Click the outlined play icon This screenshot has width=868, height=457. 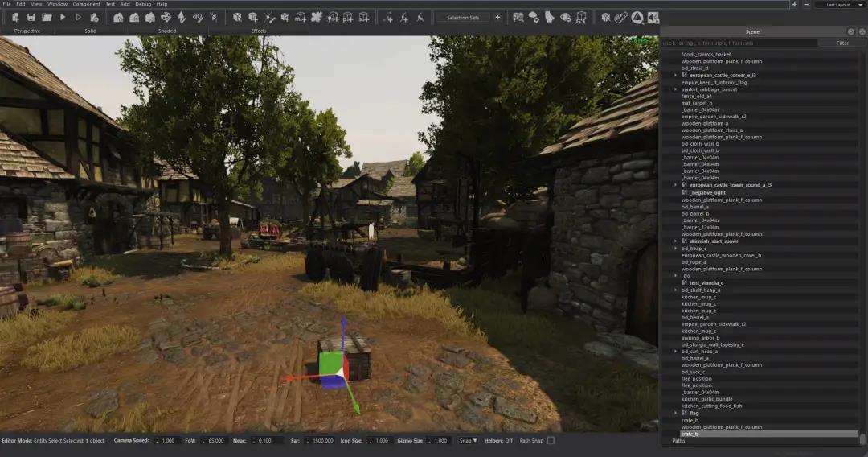(x=79, y=18)
